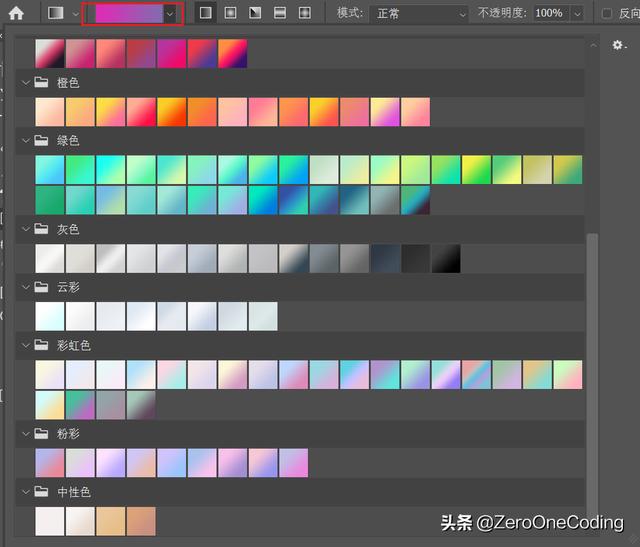Open the gradient picker dropdown arrow

coord(171,13)
